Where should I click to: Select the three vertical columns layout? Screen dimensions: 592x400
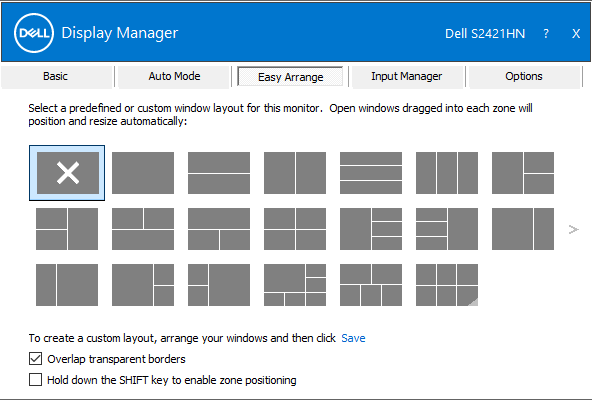pyautogui.click(x=447, y=173)
